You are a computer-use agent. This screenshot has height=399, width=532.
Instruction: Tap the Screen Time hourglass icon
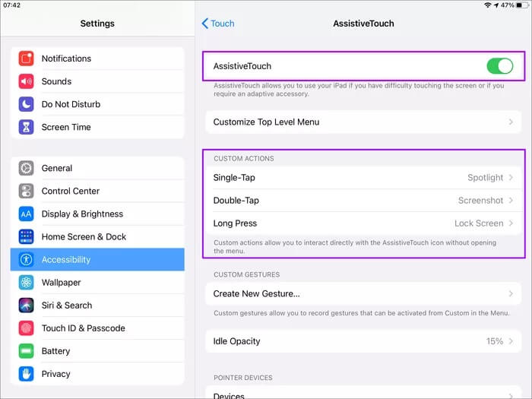pos(27,127)
